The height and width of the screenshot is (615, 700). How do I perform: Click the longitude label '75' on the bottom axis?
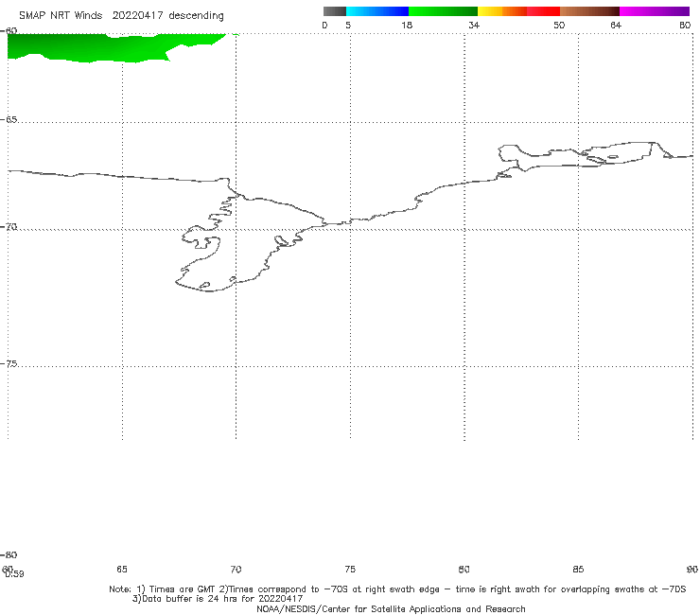tap(350, 569)
